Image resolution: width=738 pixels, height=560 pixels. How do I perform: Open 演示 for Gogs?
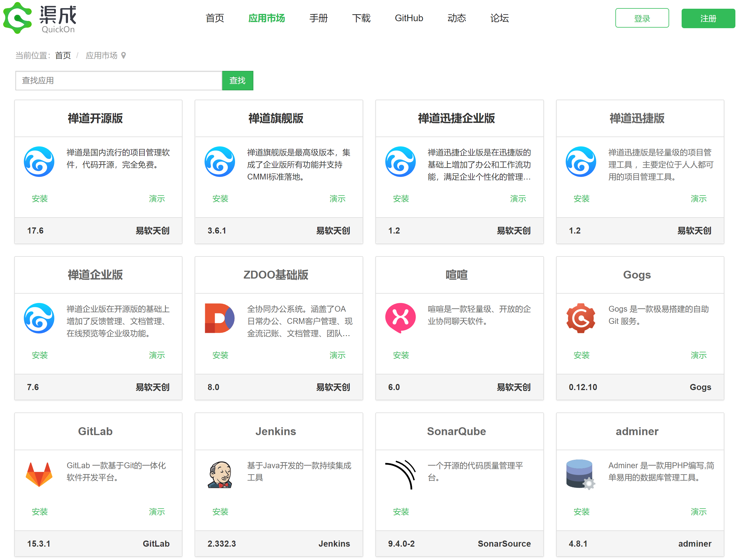(x=699, y=355)
